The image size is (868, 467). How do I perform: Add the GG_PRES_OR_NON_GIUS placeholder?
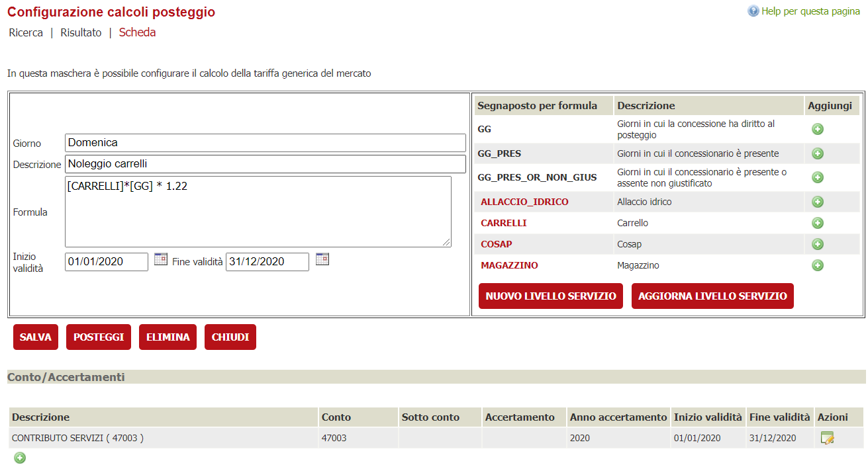(817, 177)
